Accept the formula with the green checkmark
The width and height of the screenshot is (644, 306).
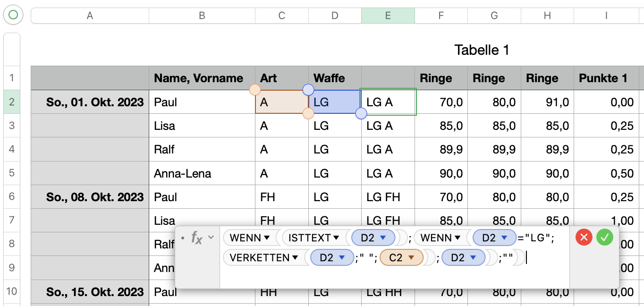point(604,237)
